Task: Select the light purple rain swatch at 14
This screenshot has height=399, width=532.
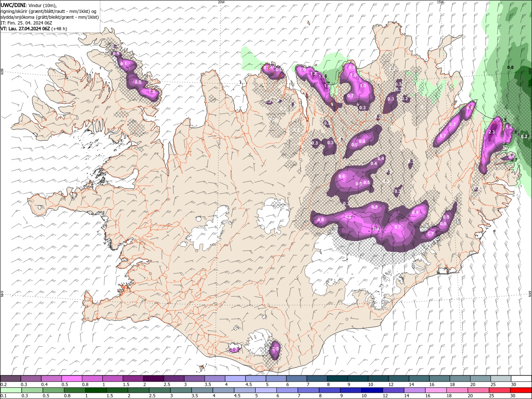Action: 414,390
